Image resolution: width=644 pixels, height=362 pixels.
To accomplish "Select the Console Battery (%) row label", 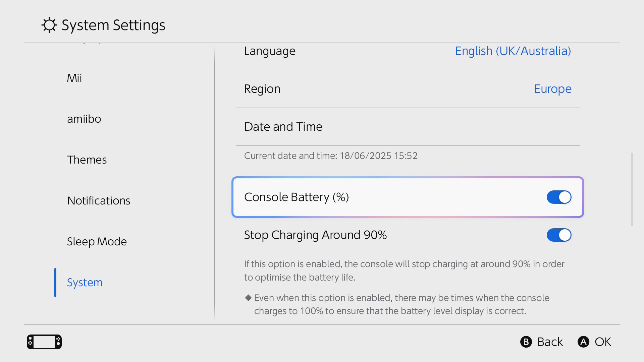I will tap(297, 197).
